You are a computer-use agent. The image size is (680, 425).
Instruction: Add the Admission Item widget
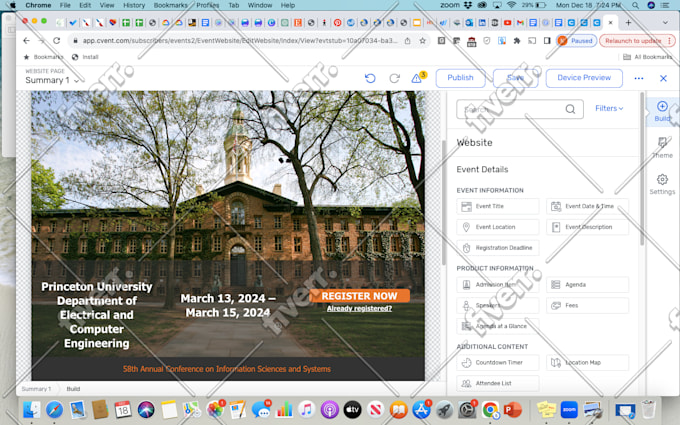point(497,285)
